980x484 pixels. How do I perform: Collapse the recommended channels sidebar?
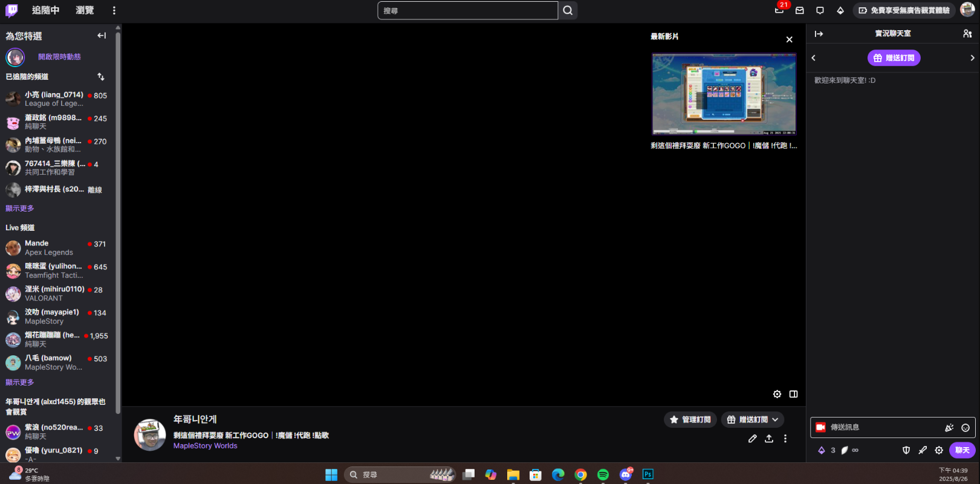click(x=102, y=36)
